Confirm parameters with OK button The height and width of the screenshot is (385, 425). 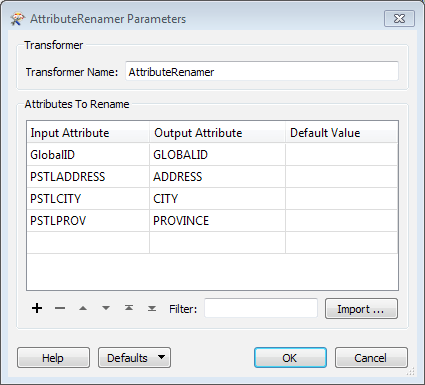coord(290,358)
